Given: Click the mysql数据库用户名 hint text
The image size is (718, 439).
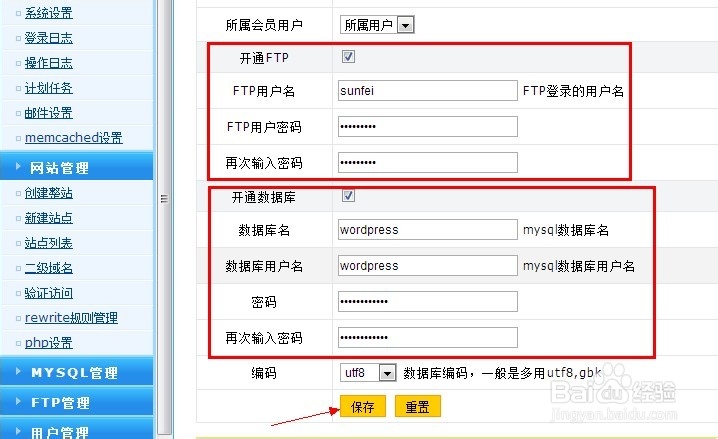Looking at the screenshot, I should (x=579, y=266).
